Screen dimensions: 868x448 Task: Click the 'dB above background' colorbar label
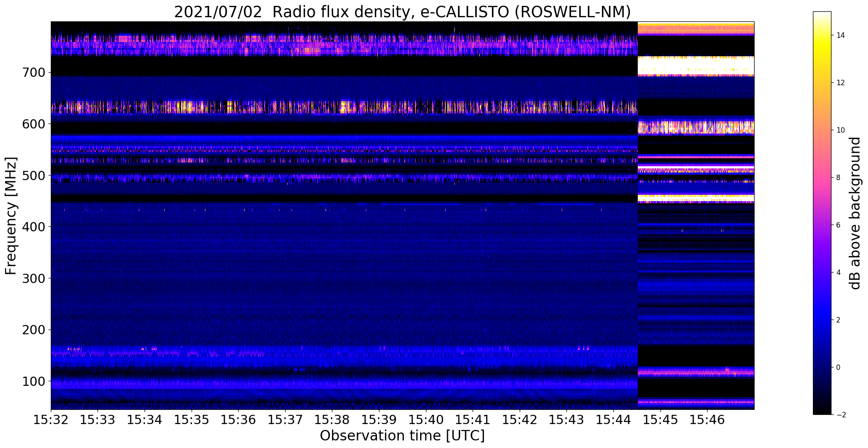(855, 213)
